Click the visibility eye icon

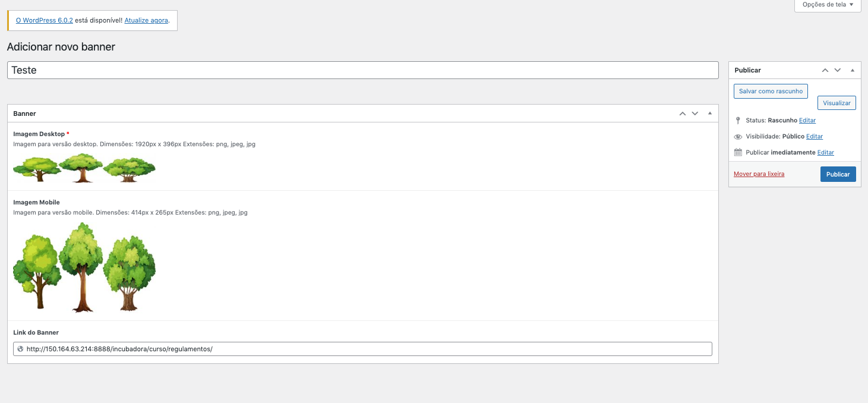coord(738,137)
